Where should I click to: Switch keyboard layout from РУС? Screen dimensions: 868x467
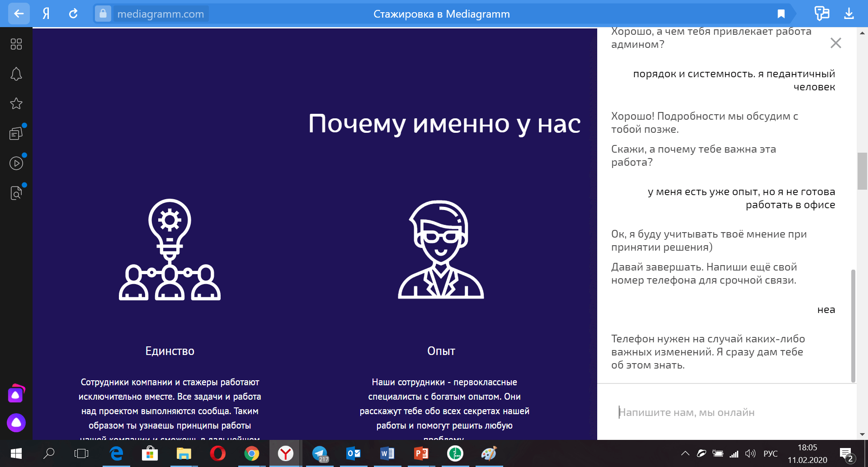click(771, 453)
